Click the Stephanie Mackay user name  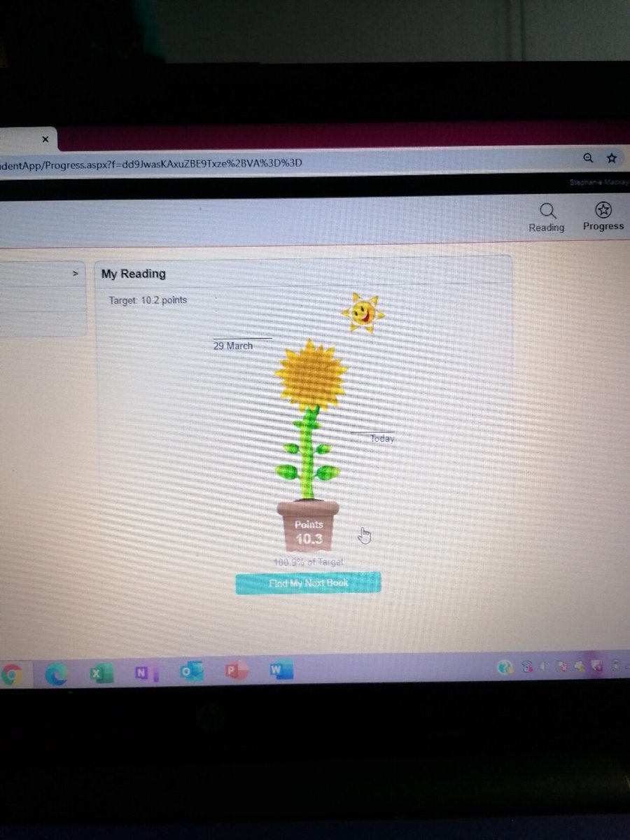(598, 182)
